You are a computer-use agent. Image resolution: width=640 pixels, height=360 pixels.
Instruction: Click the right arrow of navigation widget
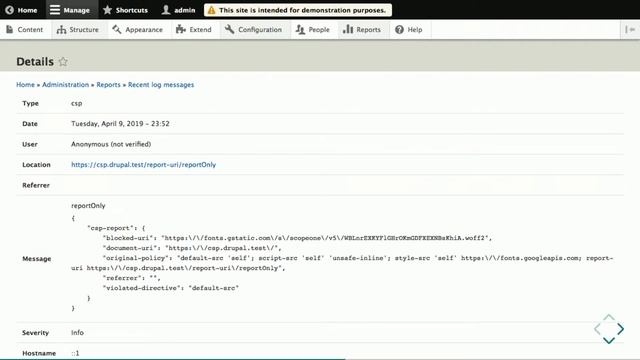[620, 329]
